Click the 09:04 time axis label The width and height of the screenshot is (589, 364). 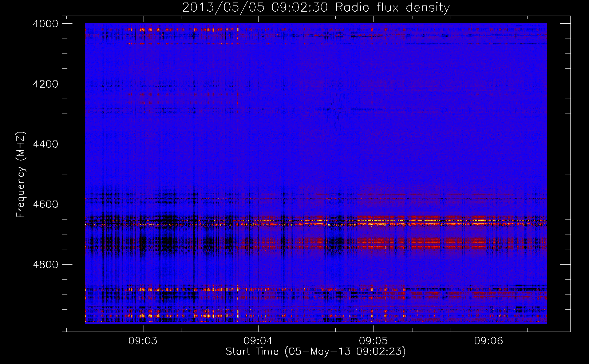point(258,341)
